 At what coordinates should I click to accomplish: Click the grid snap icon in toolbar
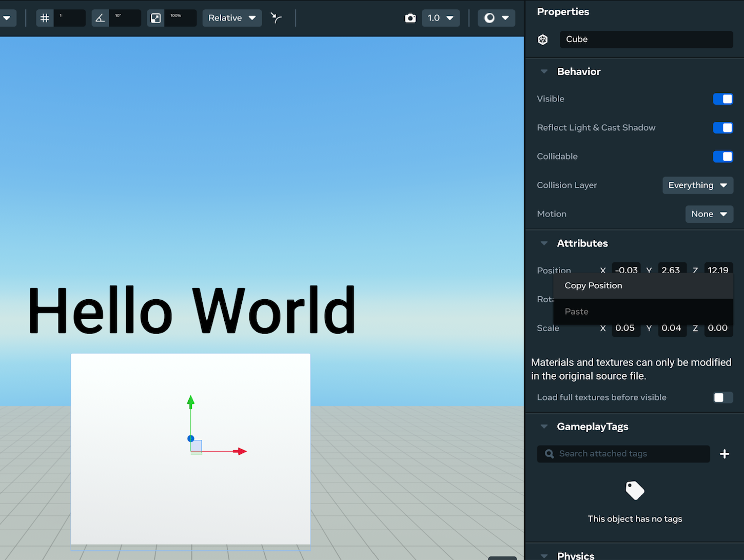pos(45,18)
